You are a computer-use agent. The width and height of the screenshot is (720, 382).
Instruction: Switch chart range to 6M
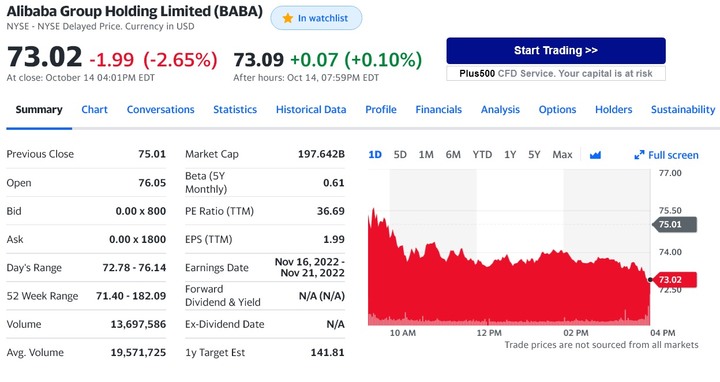(x=453, y=155)
